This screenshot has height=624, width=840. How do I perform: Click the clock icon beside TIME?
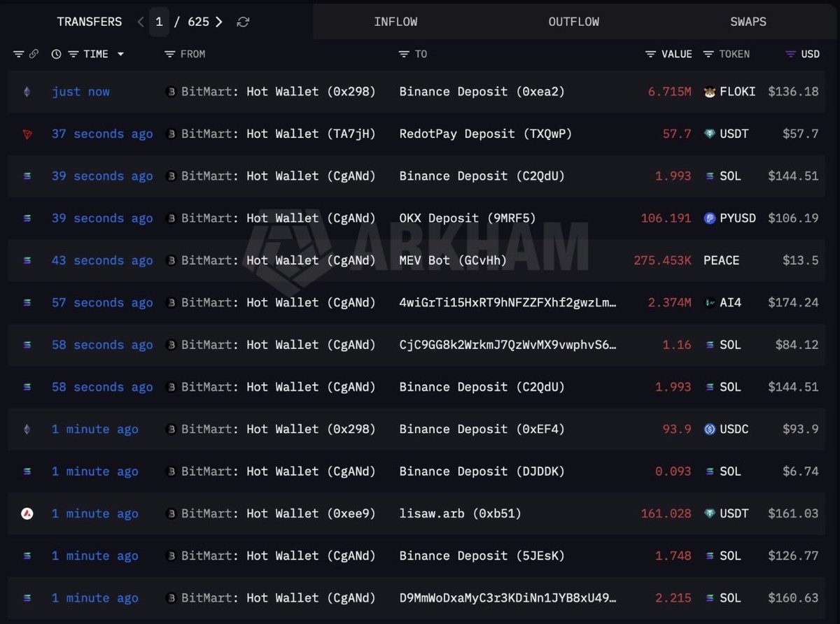tap(57, 54)
